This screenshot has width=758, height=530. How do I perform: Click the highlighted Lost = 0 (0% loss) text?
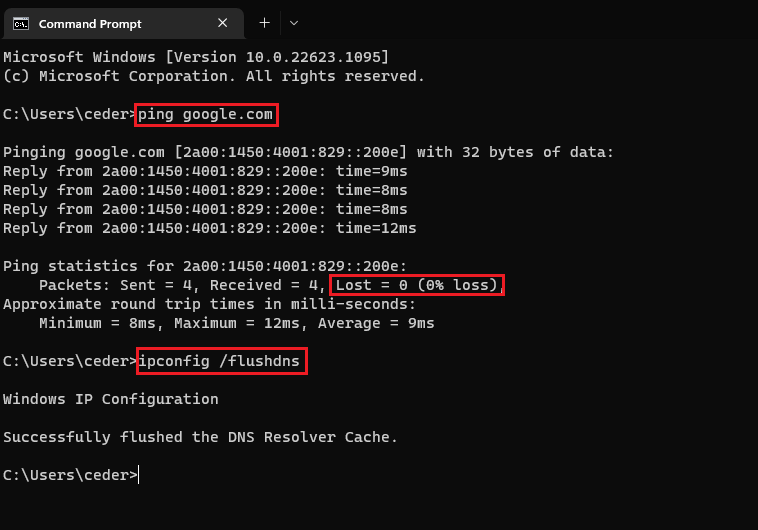416,286
